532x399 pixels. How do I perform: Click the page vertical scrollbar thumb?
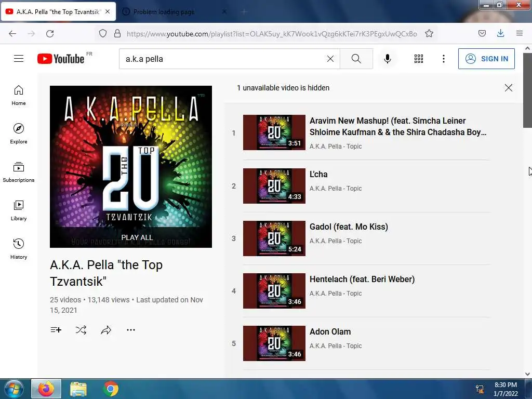527,90
